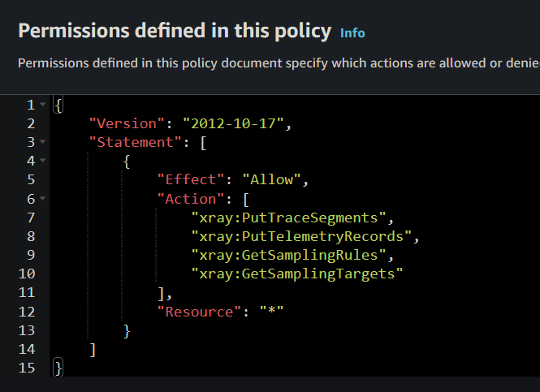This screenshot has width=540, height=392.
Task: Click line number 15 in the gutter
Action: pyautogui.click(x=27, y=368)
